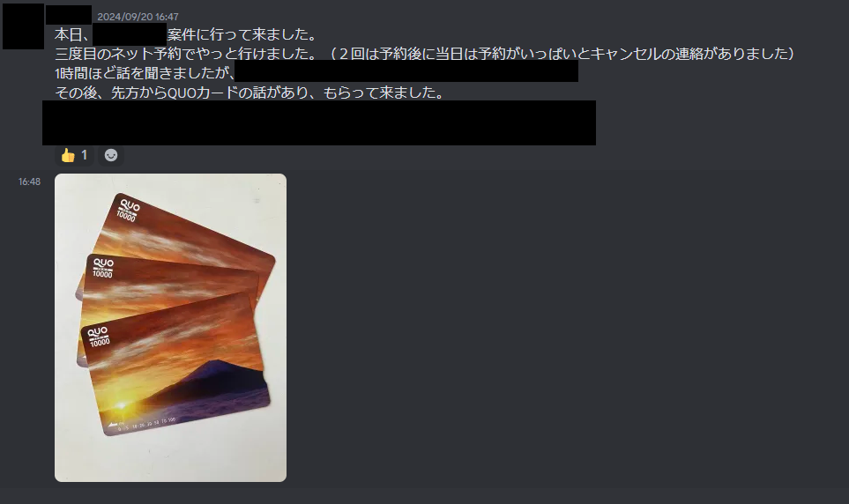Click the setting sun on the bottom card
The height and width of the screenshot is (504, 849).
tap(122, 405)
